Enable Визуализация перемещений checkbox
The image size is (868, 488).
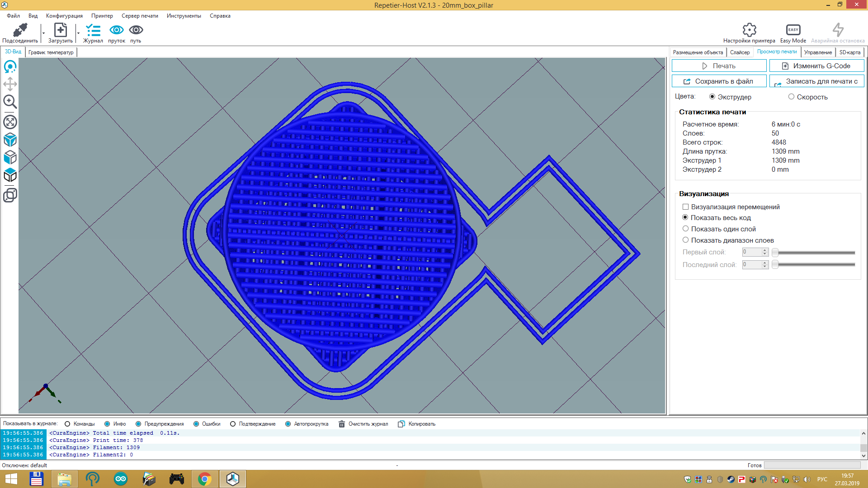coord(685,206)
